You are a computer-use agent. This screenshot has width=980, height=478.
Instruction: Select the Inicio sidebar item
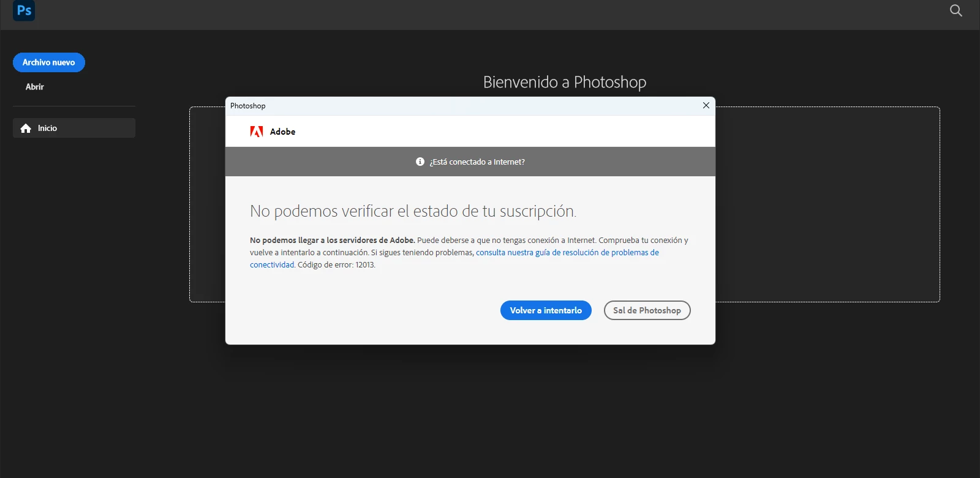(x=74, y=128)
